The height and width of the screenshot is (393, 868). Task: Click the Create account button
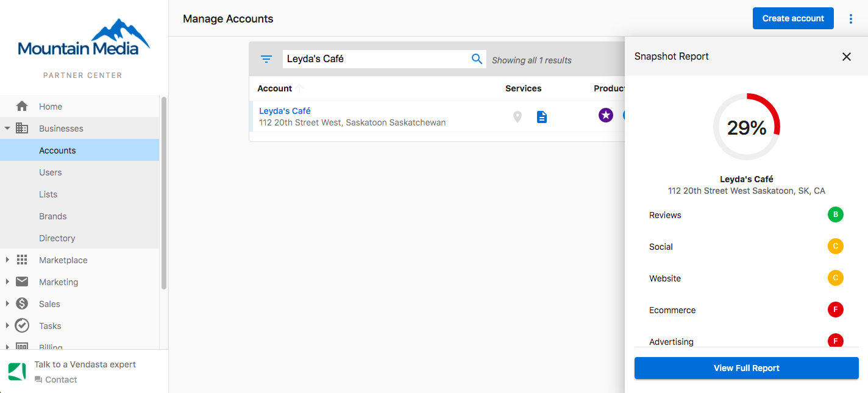[x=793, y=18]
